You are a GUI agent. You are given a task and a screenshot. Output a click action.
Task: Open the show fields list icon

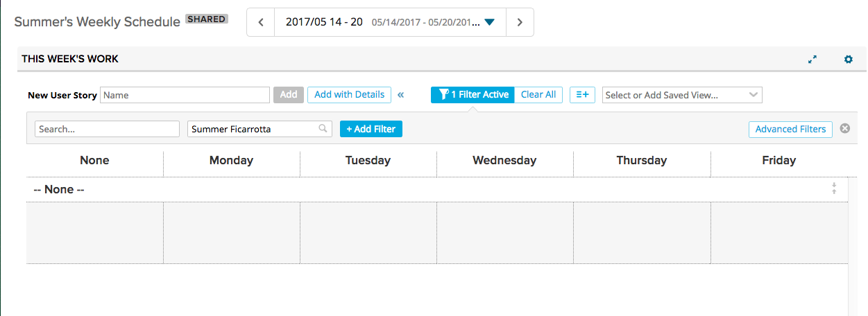[583, 95]
